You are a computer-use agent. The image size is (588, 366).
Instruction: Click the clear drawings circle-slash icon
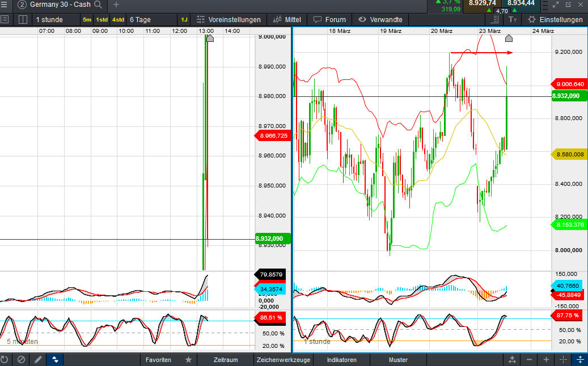coord(22,360)
